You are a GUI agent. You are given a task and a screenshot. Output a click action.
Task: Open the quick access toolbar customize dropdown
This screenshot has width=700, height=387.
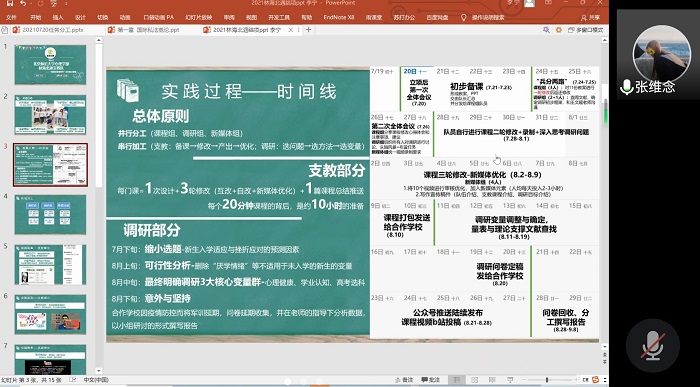pos(67,4)
